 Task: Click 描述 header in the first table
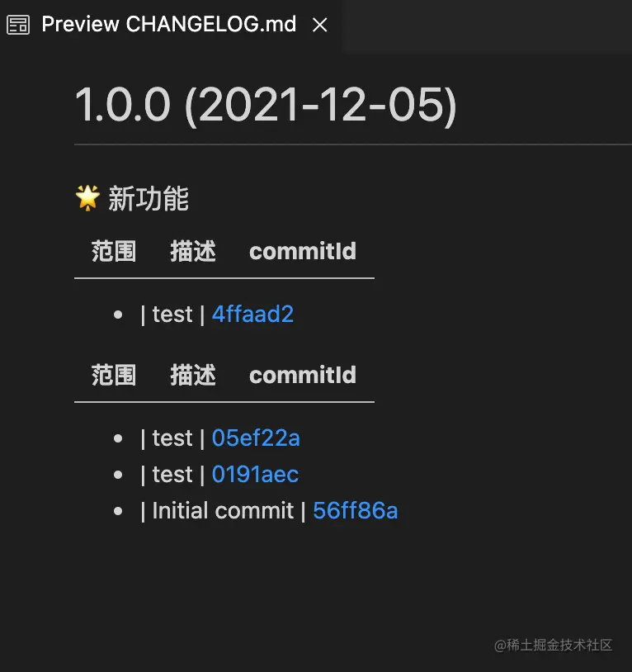pos(193,251)
